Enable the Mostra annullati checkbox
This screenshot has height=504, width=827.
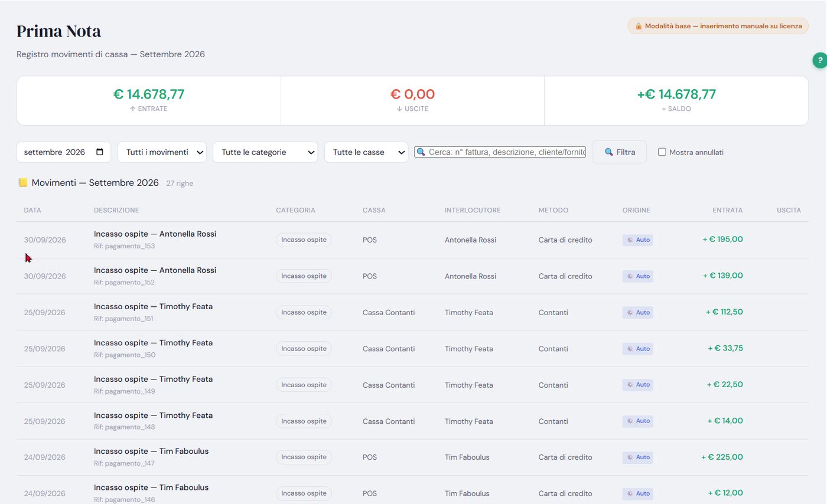coord(662,152)
